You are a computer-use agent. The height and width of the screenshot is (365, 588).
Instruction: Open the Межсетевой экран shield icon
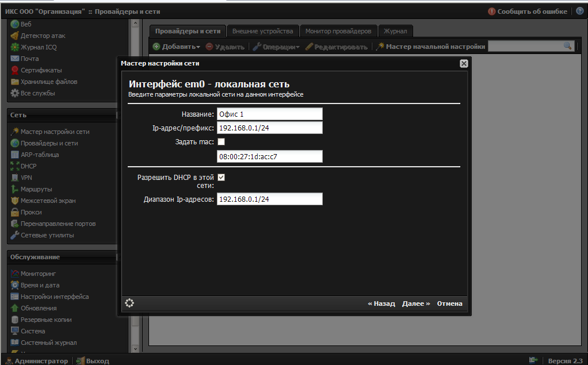tap(14, 201)
